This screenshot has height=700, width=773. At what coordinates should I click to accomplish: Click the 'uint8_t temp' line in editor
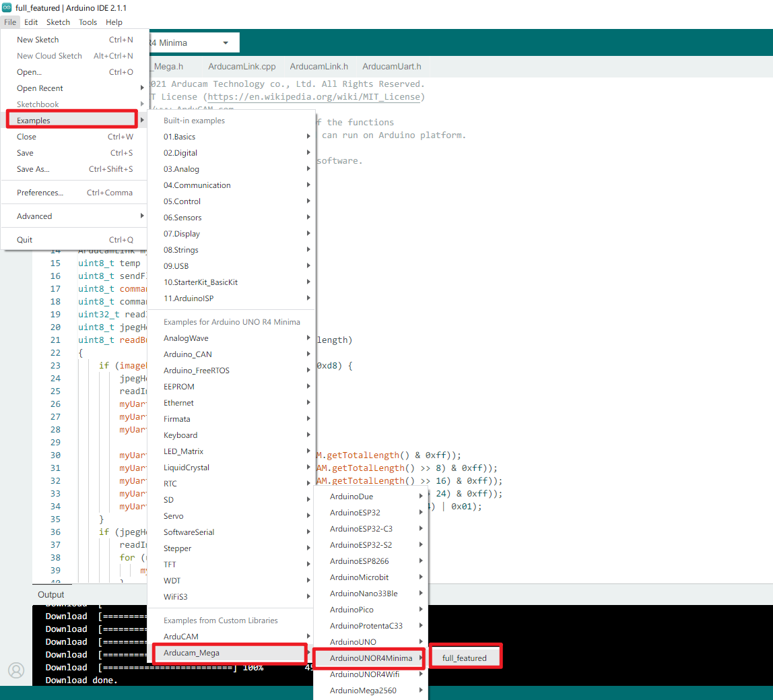(109, 263)
